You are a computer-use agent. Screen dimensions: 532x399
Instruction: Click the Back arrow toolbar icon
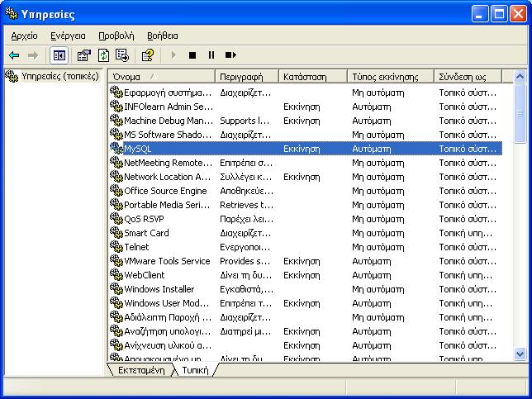tap(14, 55)
